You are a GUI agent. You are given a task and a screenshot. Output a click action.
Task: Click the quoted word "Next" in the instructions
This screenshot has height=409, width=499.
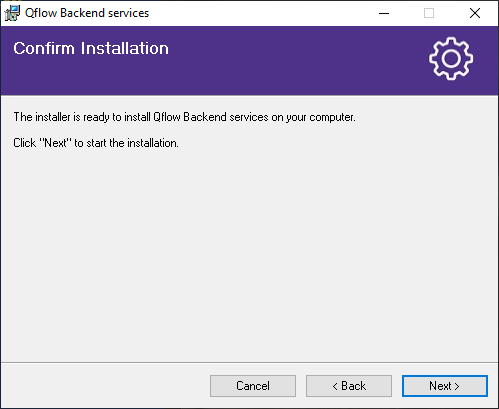tap(56, 143)
